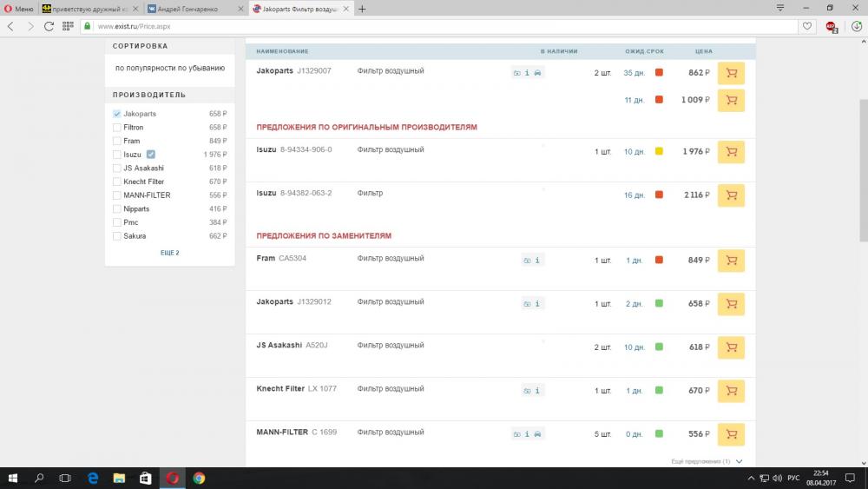The width and height of the screenshot is (868, 489).
Task: Switch to приветствую дружный tab
Action: tap(89, 9)
